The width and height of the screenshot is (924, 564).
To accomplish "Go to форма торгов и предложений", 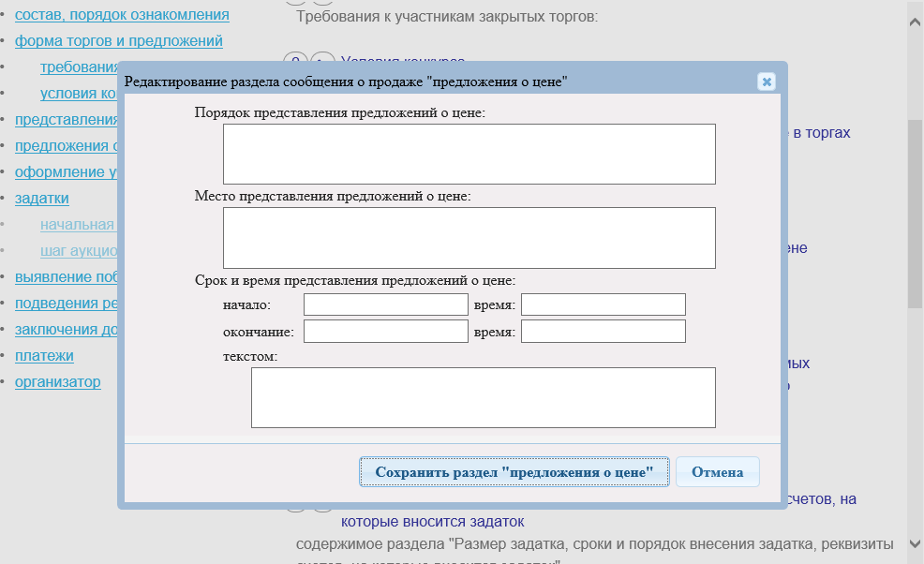I will click(118, 41).
